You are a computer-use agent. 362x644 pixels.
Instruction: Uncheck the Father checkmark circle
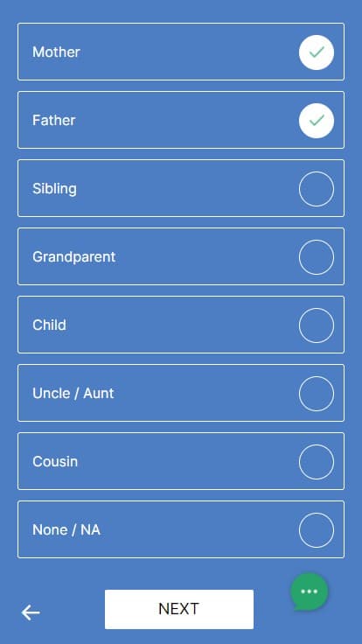pos(316,121)
